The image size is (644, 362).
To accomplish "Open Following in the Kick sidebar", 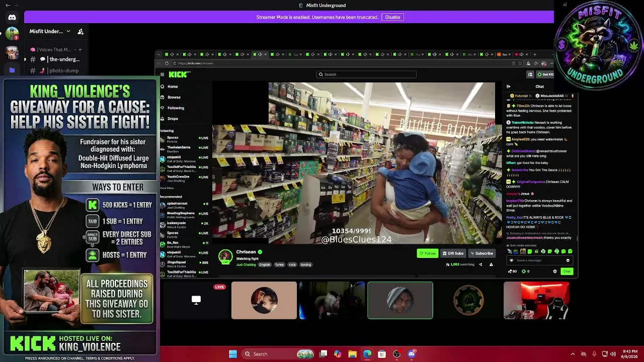I will click(x=176, y=108).
